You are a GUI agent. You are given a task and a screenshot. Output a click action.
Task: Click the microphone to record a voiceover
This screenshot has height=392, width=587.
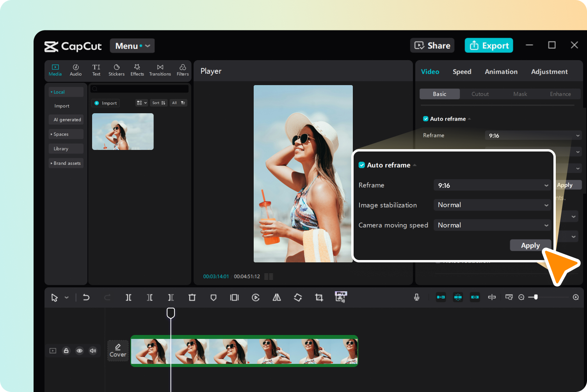click(x=416, y=297)
